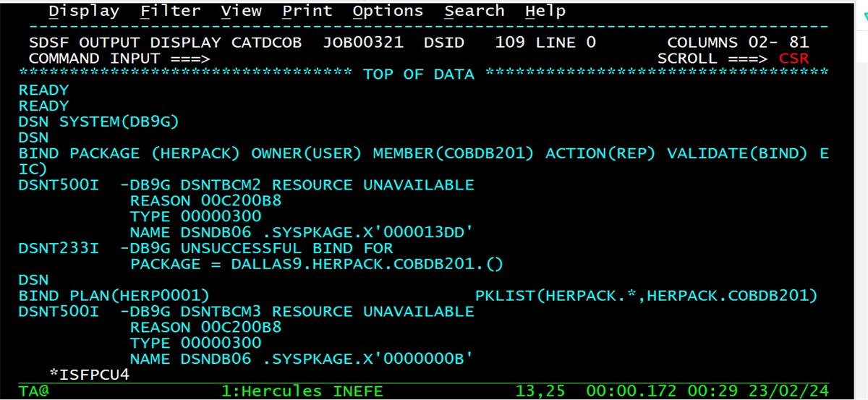
Task: Click the TOP OF DATA marker line
Action: [419, 74]
